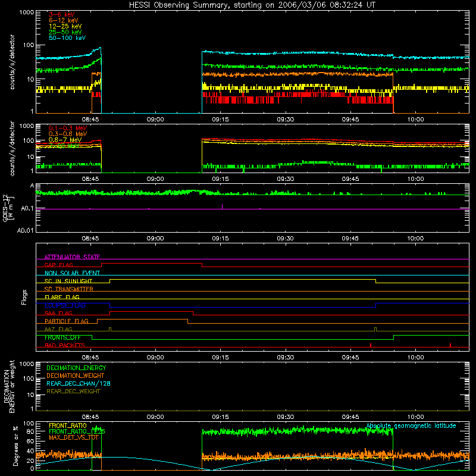Click the FRONTS_OFF flag label
The width and height of the screenshot is (476, 476).
[x=62, y=337]
